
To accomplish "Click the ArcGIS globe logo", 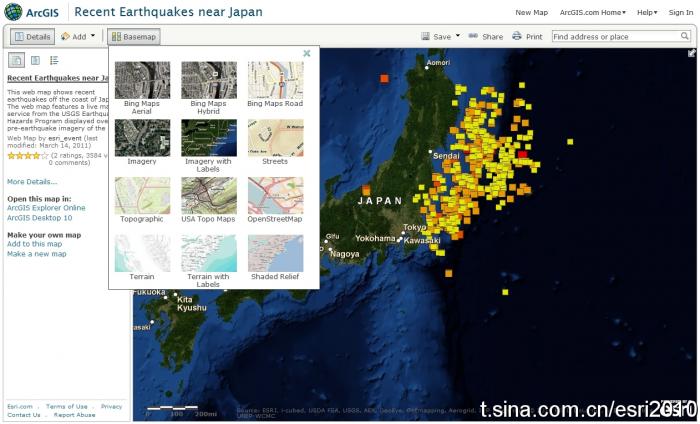I will point(14,12).
